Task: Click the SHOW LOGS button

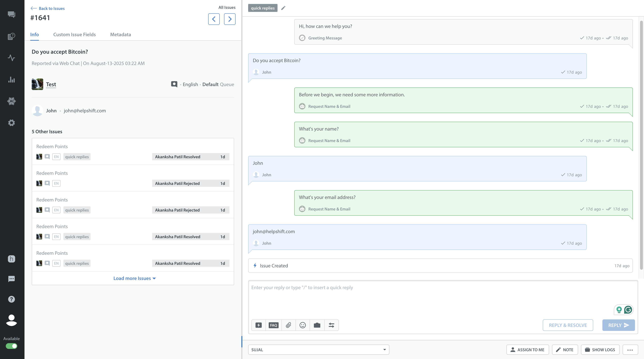Action: (x=600, y=349)
